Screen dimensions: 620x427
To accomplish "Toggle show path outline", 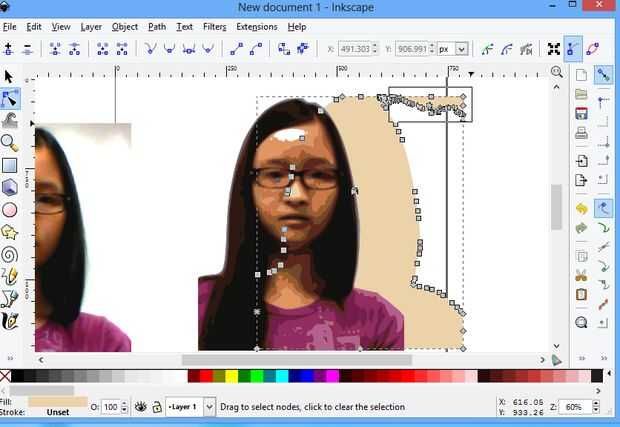I will tap(593, 49).
